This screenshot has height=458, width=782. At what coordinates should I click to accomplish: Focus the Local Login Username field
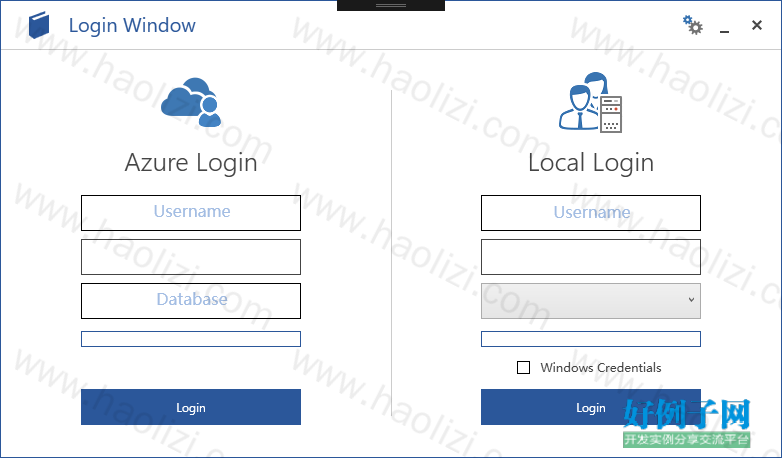pos(591,213)
